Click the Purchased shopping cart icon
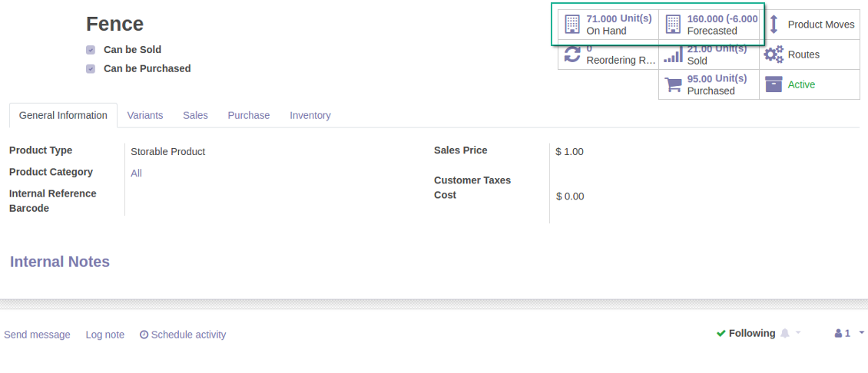868x373 pixels. 673,84
